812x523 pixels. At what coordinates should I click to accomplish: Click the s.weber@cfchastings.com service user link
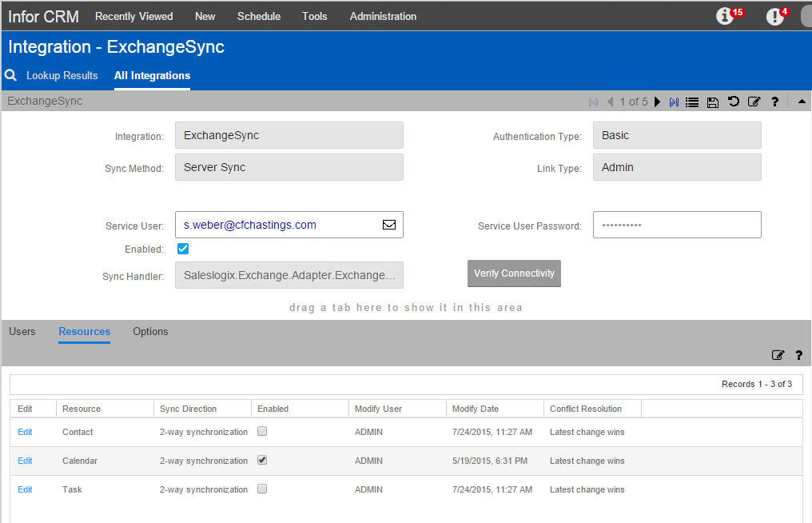pos(250,225)
